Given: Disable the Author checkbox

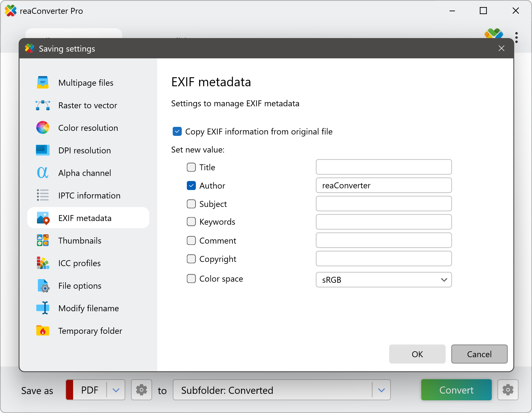Looking at the screenshot, I should (191, 185).
